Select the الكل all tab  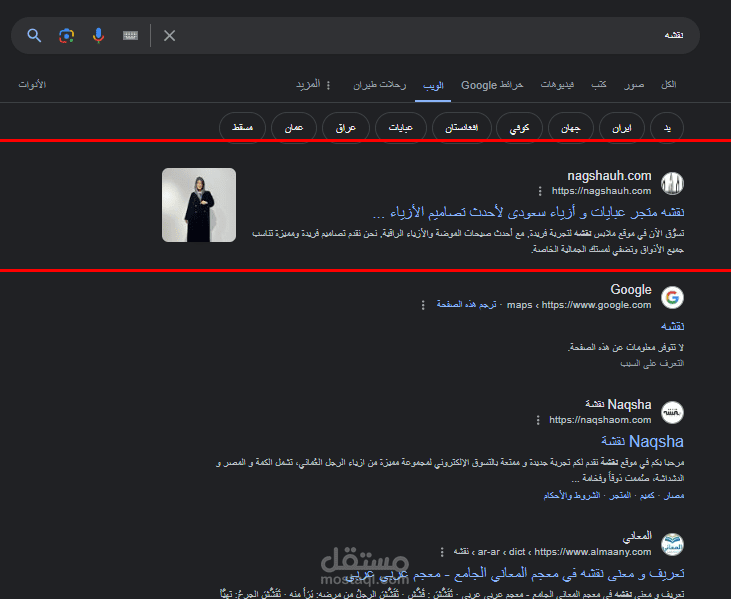point(669,84)
